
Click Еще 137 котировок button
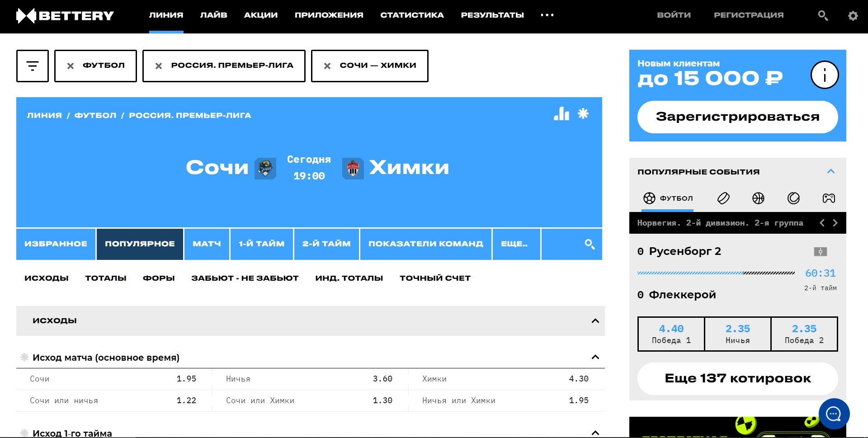737,379
